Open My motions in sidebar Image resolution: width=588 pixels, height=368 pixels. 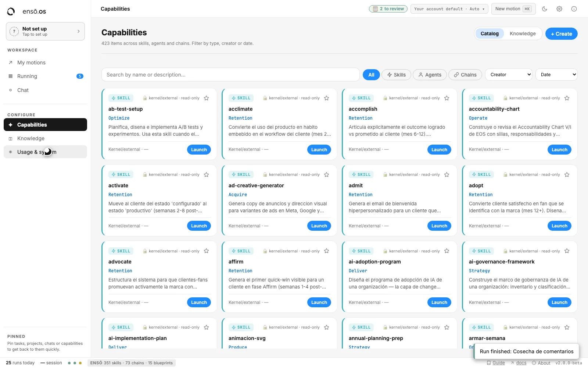point(45,63)
